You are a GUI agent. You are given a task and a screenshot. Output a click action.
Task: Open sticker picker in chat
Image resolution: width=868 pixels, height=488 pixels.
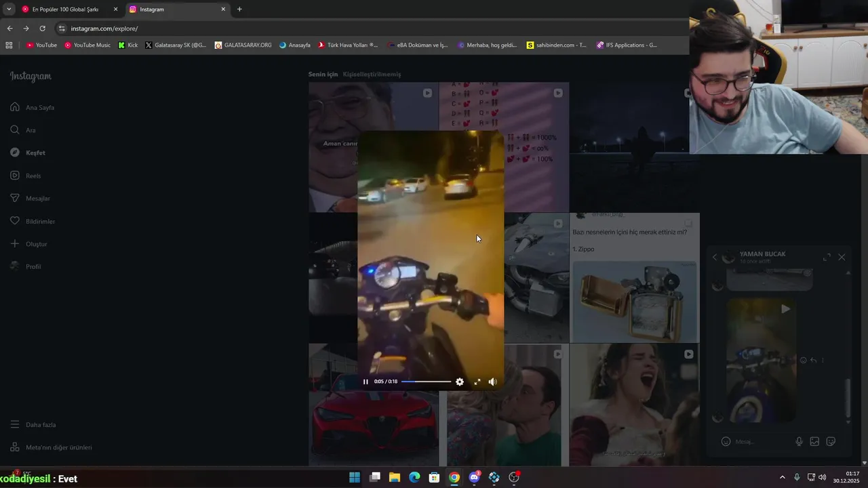click(x=831, y=442)
